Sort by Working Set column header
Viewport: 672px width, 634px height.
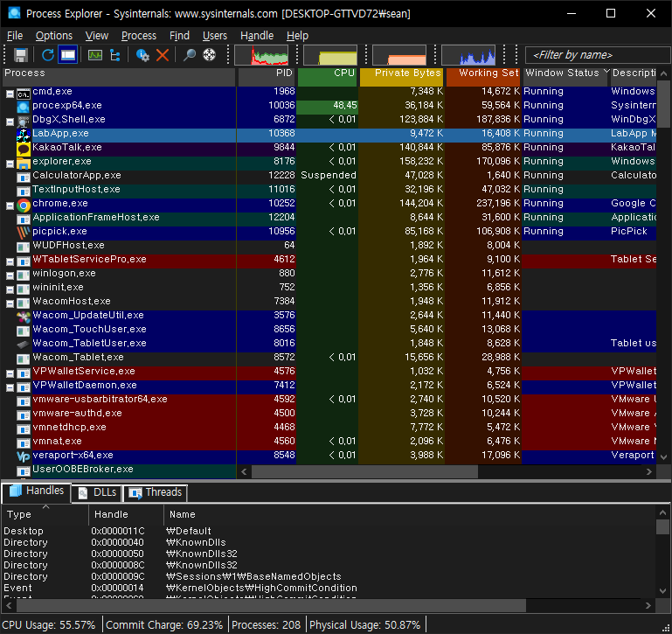pyautogui.click(x=483, y=77)
